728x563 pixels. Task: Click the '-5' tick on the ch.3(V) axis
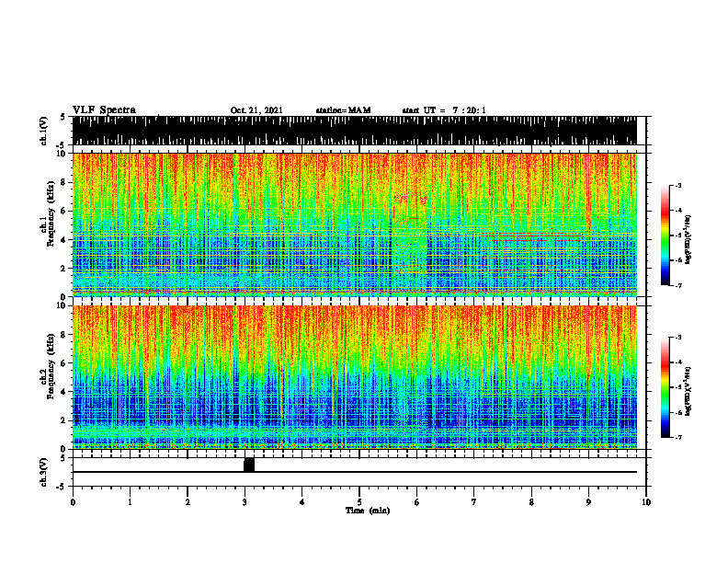(62, 487)
